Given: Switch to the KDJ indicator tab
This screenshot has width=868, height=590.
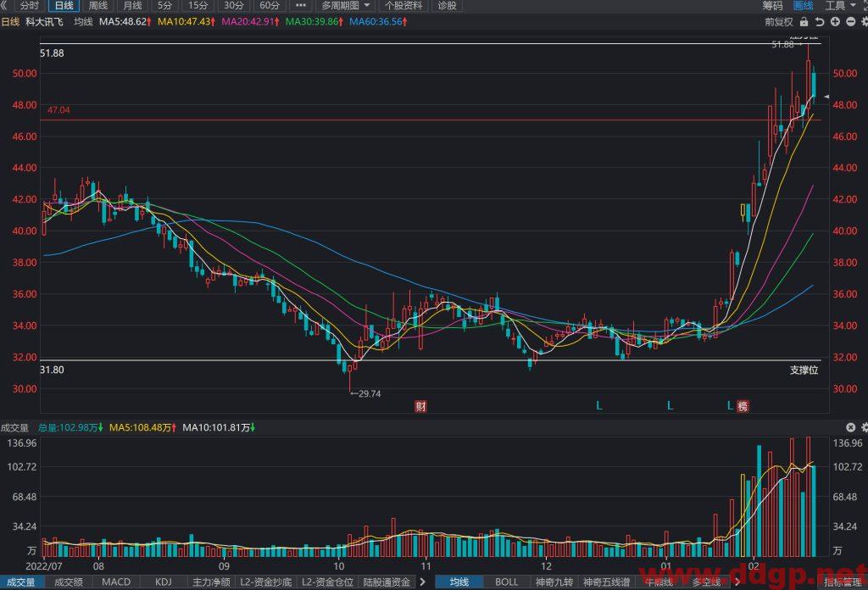Looking at the screenshot, I should 164,582.
